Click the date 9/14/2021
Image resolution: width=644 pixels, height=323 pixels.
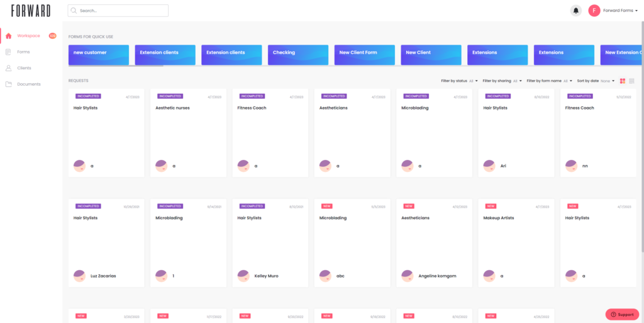(x=214, y=207)
